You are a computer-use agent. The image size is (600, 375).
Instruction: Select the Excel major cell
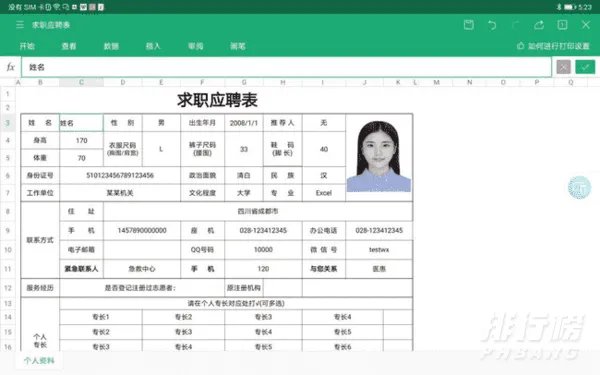click(x=324, y=193)
